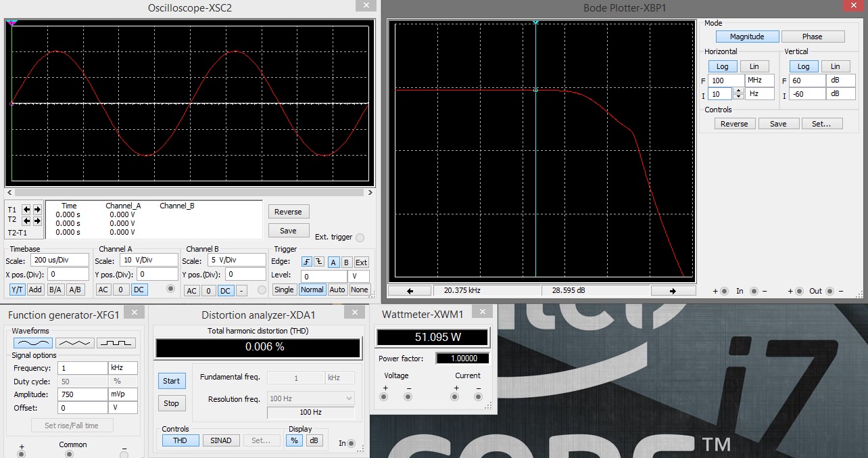
Task: Select the sine waveform in Function generator
Action: coord(33,344)
